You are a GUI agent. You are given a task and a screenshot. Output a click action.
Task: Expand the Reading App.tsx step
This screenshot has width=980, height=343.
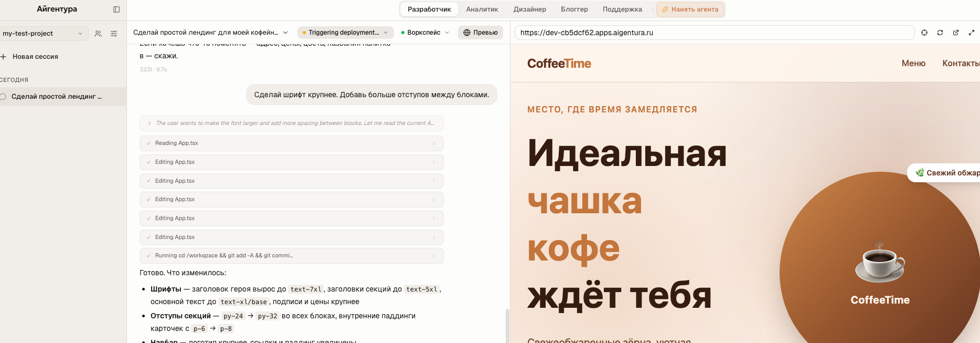pyautogui.click(x=292, y=143)
